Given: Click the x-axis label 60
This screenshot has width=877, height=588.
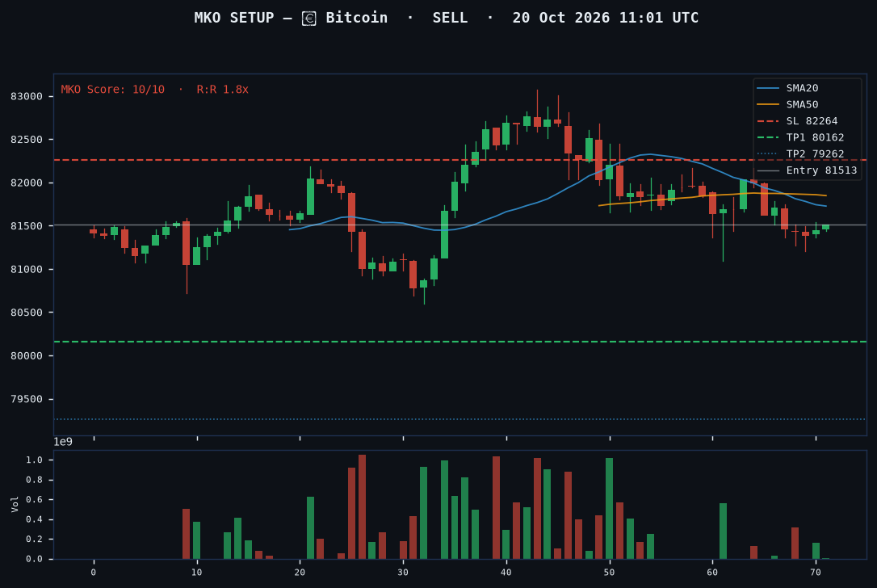Looking at the screenshot, I should pyautogui.click(x=712, y=573).
